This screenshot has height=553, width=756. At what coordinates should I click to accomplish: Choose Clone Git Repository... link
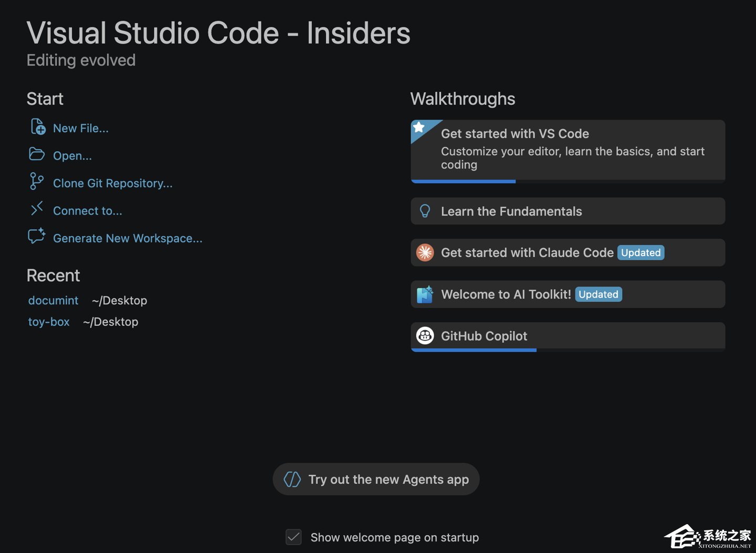[x=113, y=183]
